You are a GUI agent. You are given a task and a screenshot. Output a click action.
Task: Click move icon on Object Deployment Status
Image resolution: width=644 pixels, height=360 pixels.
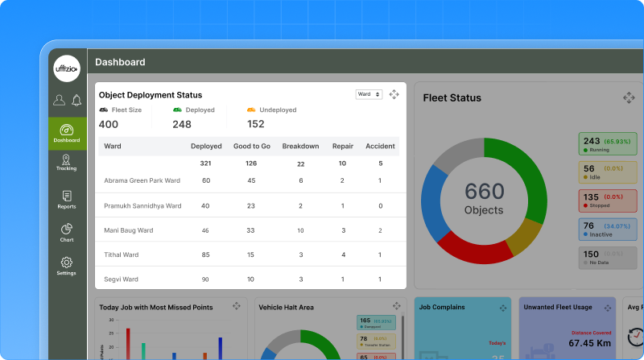pos(394,94)
